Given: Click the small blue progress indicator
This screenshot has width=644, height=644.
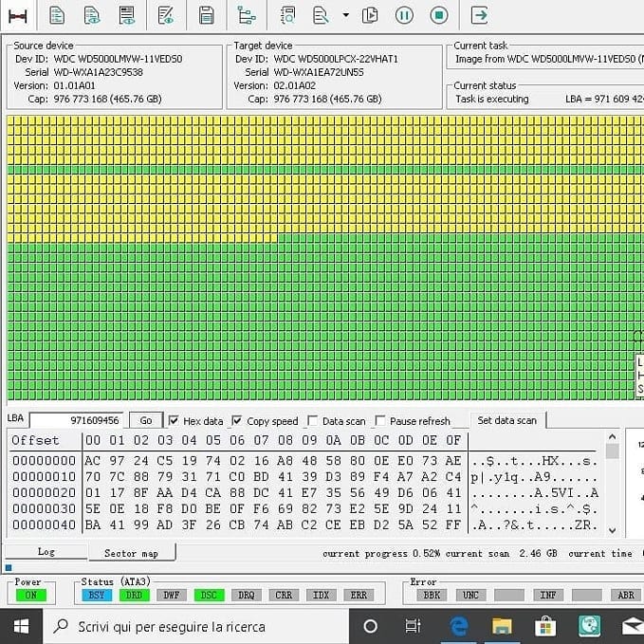Looking at the screenshot, I should point(9,567).
